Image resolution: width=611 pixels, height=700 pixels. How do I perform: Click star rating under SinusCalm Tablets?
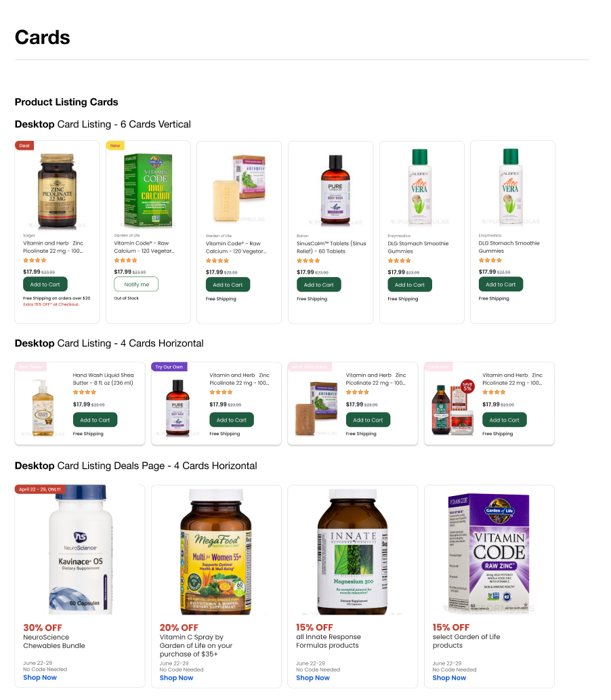[308, 261]
